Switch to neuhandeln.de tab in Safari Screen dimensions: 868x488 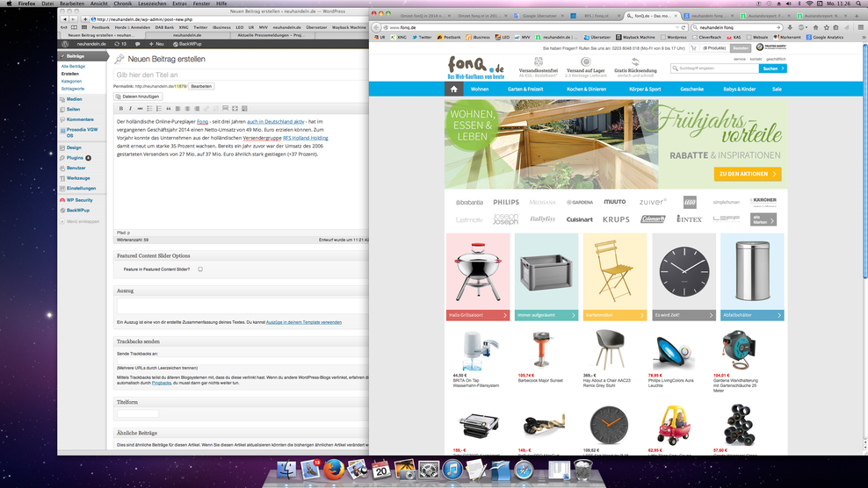pos(187,35)
